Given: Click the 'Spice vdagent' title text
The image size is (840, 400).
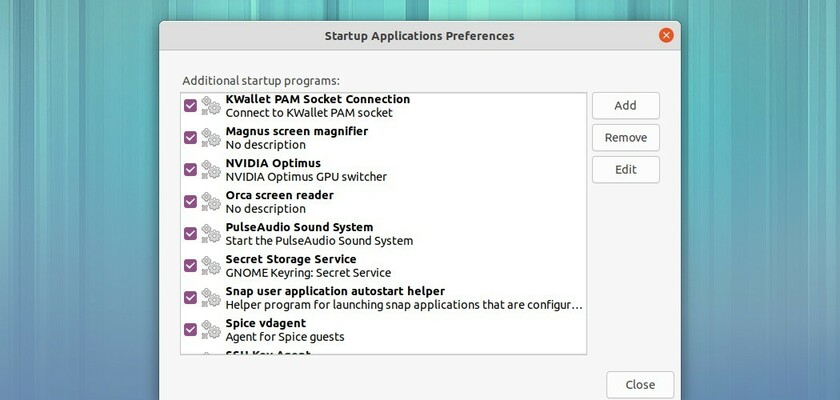Looking at the screenshot, I should [266, 323].
